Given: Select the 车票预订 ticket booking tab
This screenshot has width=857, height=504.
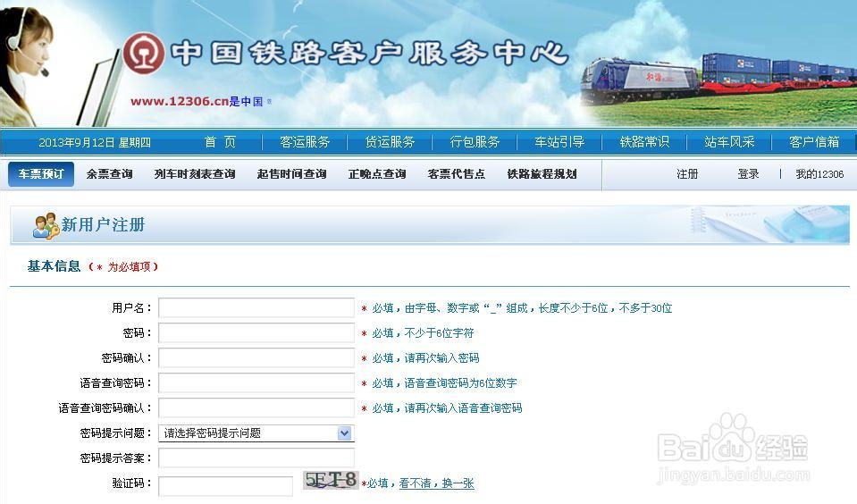Looking at the screenshot, I should 41,174.
